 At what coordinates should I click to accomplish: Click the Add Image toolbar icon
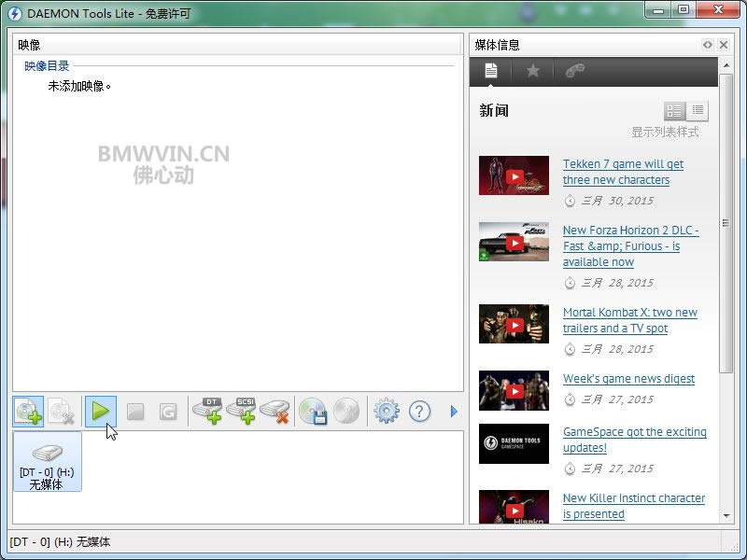28,412
